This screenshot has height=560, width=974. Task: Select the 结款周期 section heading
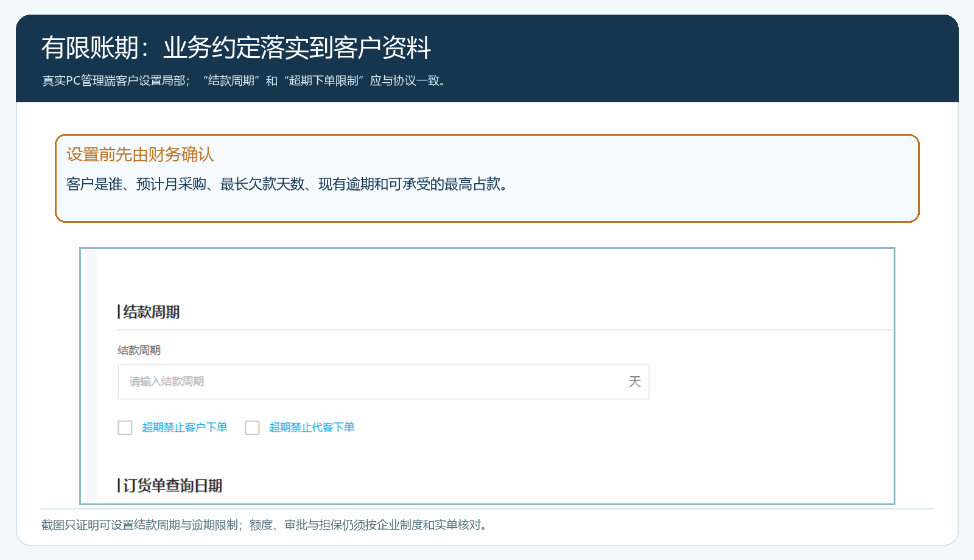(151, 312)
